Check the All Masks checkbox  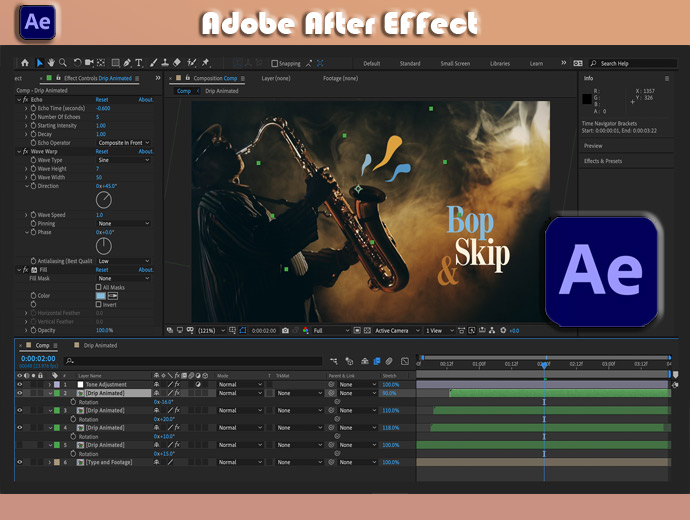tap(99, 287)
